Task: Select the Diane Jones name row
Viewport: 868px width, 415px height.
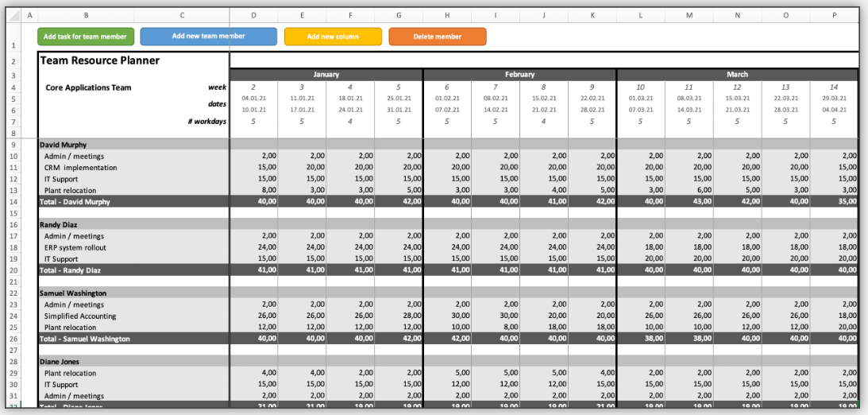Action: click(x=448, y=361)
